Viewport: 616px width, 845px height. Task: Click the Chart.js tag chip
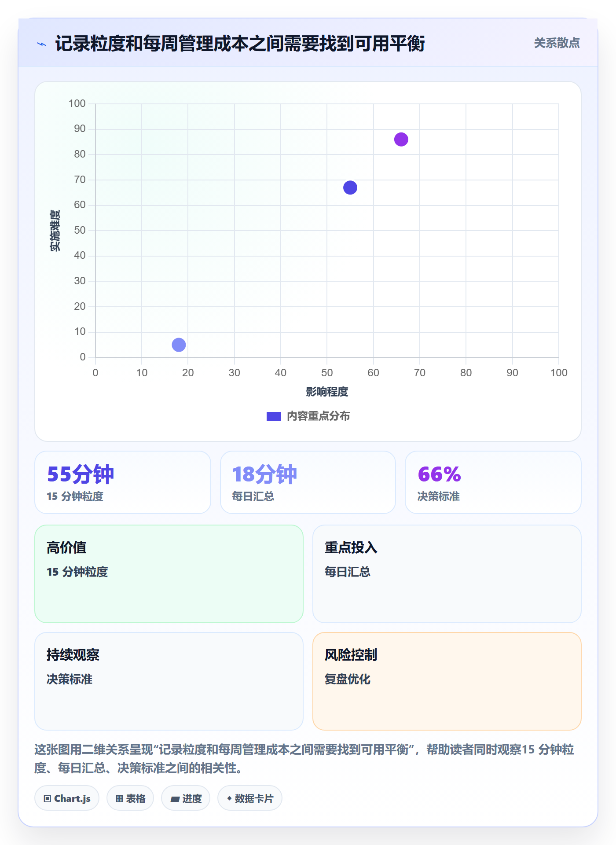point(67,798)
